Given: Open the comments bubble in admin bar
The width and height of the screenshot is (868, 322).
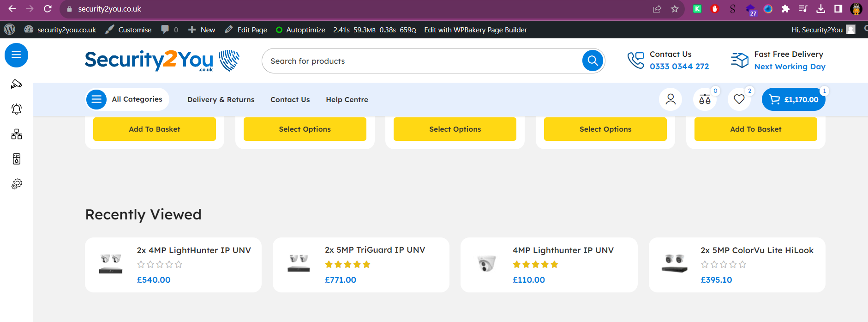Looking at the screenshot, I should [169, 30].
